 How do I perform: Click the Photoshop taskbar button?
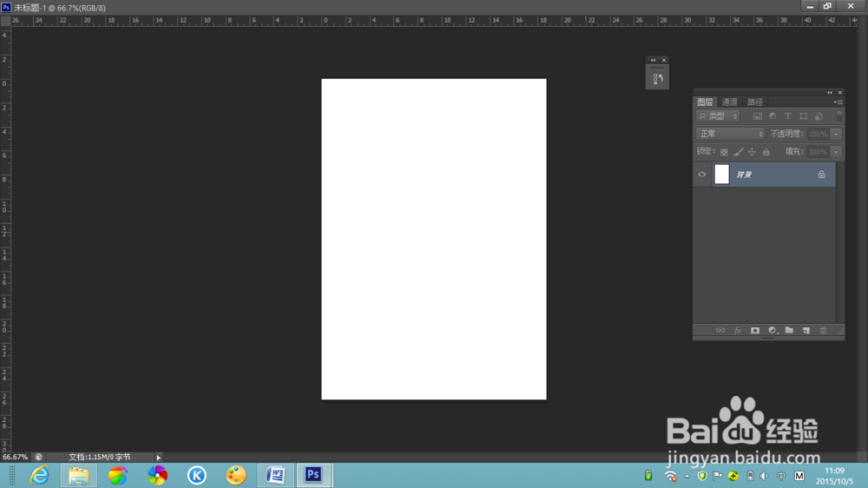(x=313, y=476)
